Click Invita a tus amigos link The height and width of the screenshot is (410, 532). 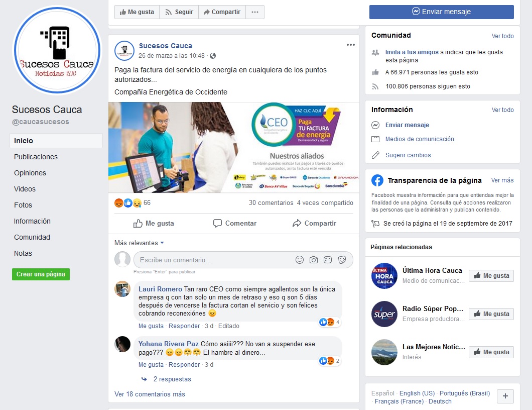(x=412, y=52)
